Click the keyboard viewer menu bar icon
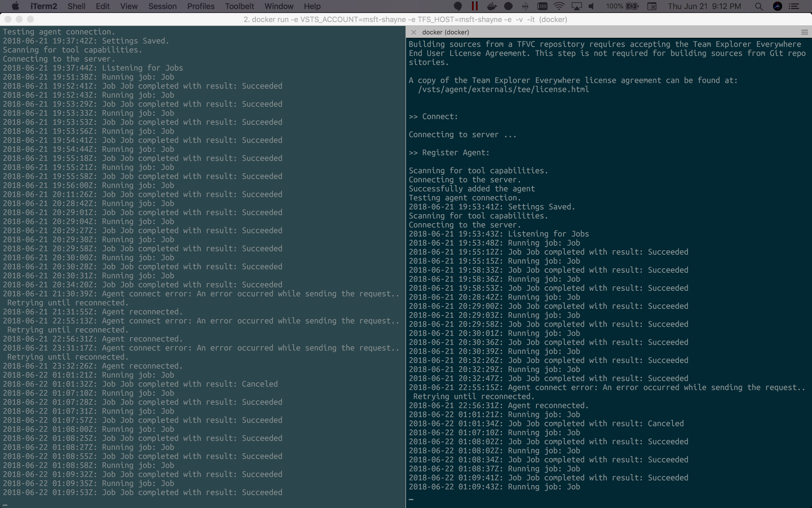 click(x=652, y=6)
